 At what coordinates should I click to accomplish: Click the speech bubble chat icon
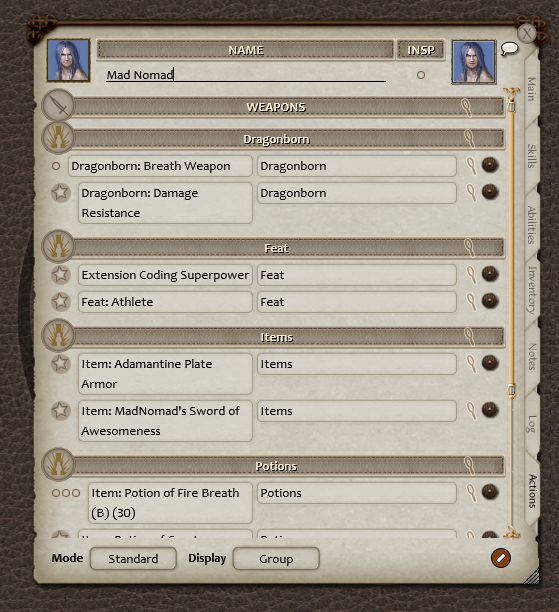[x=509, y=49]
